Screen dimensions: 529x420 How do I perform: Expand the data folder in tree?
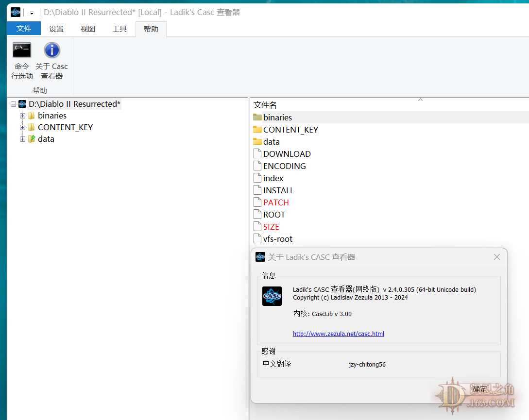(x=23, y=139)
